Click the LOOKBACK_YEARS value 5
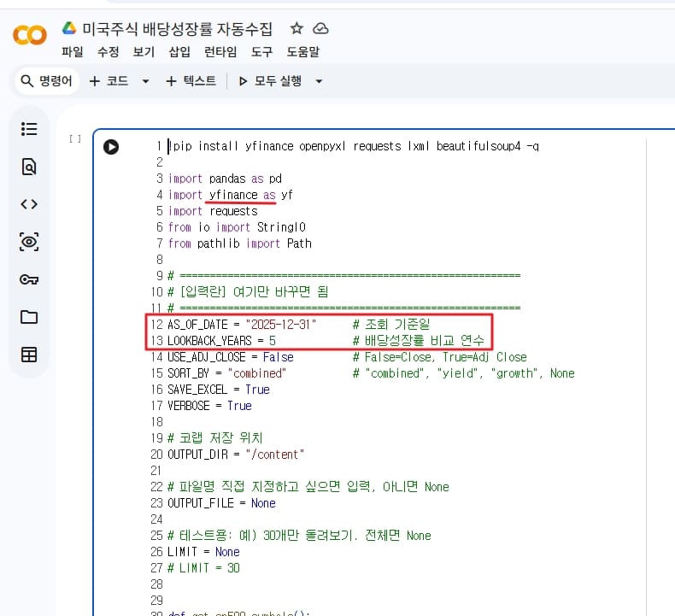 273,341
